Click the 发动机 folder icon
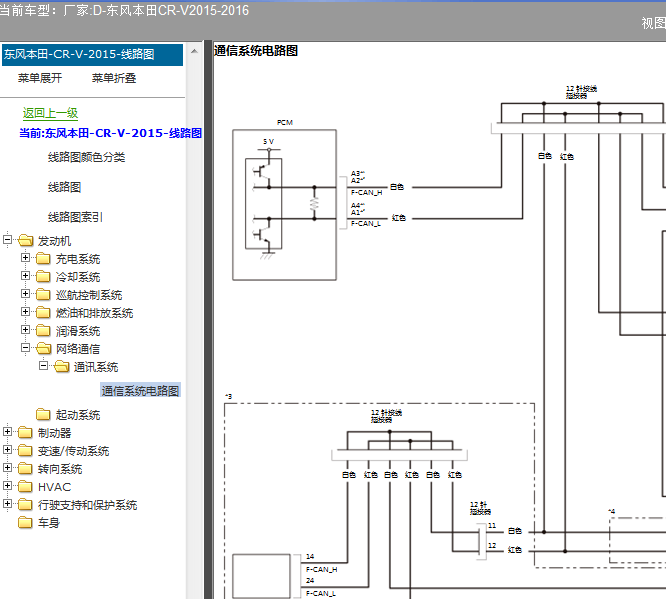This screenshot has height=599, width=666. pyautogui.click(x=25, y=240)
